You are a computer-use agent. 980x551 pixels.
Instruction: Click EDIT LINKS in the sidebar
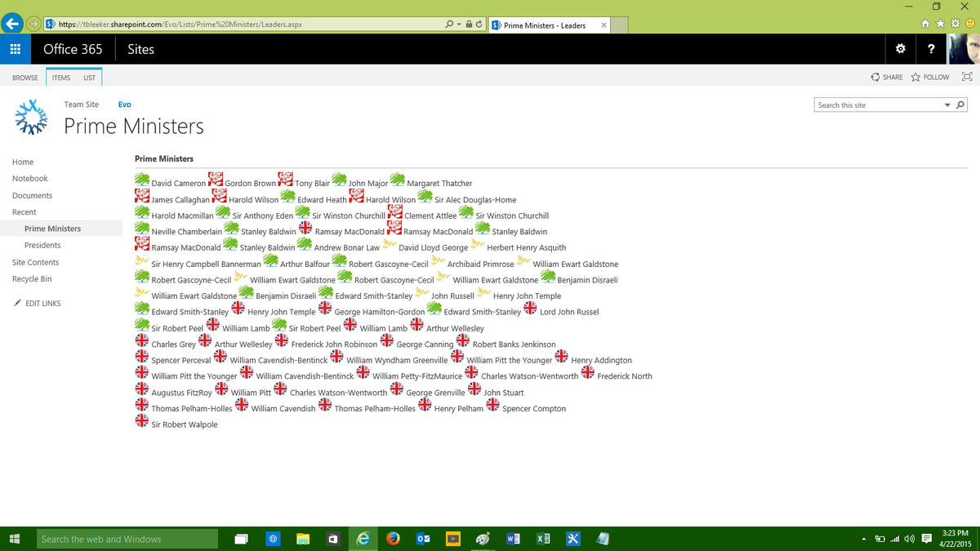point(38,303)
